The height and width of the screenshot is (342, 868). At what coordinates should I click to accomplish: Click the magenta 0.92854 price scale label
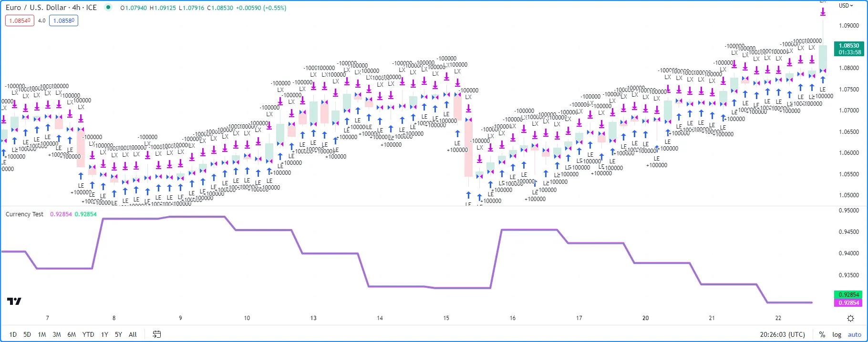tap(849, 303)
